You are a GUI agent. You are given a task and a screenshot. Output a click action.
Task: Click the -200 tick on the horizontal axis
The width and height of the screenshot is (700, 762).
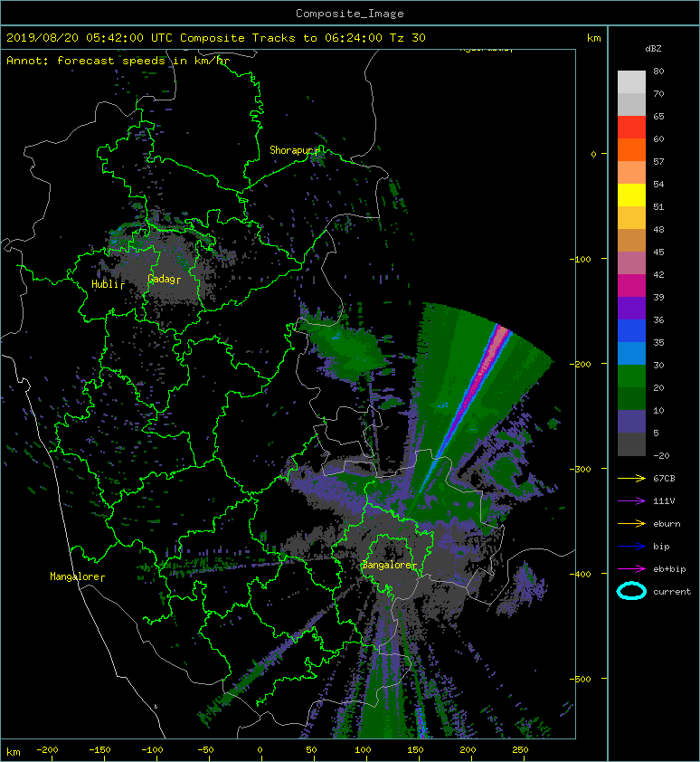47,750
